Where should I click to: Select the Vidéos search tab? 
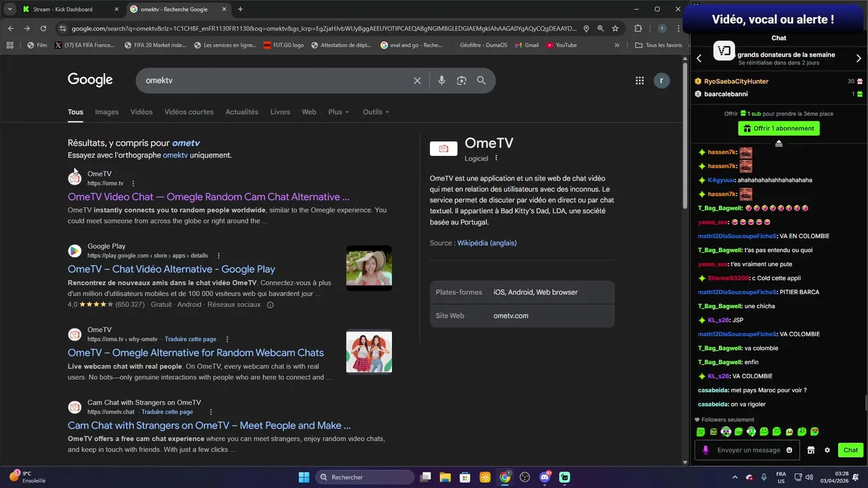click(x=142, y=112)
